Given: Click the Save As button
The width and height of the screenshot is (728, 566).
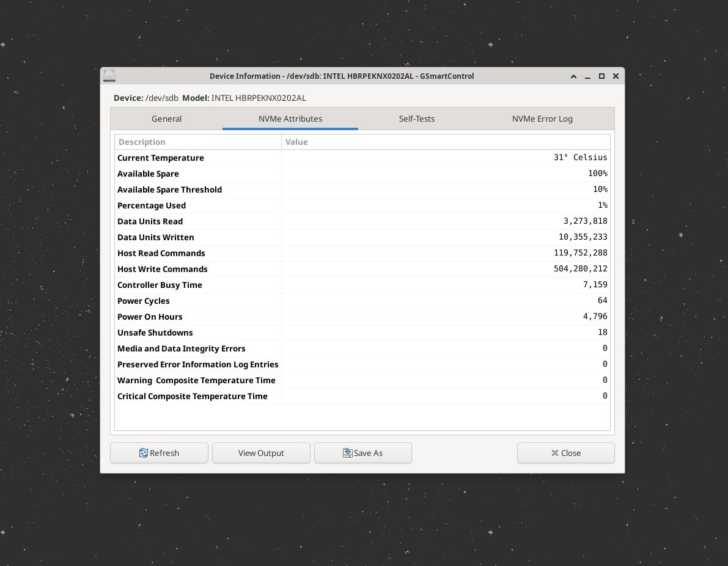Looking at the screenshot, I should [362, 453].
